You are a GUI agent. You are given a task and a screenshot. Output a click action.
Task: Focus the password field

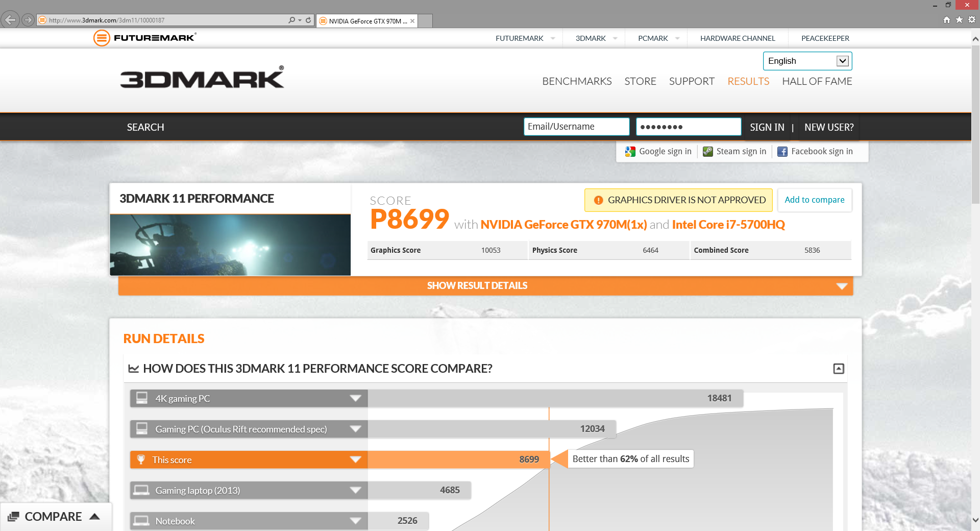[x=689, y=127]
